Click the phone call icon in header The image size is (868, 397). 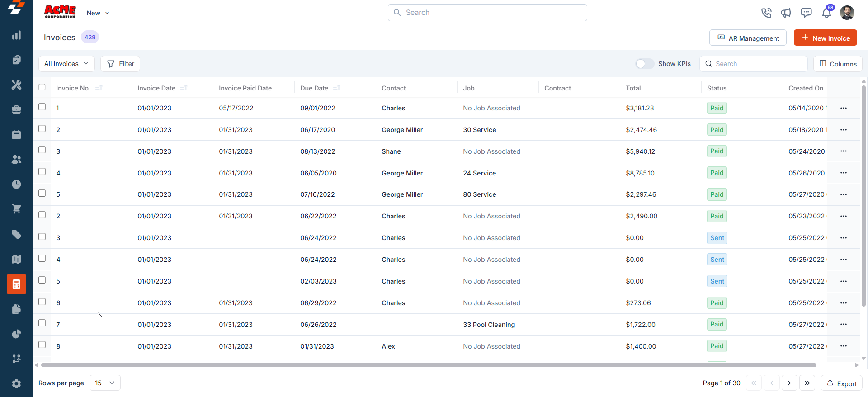click(766, 13)
